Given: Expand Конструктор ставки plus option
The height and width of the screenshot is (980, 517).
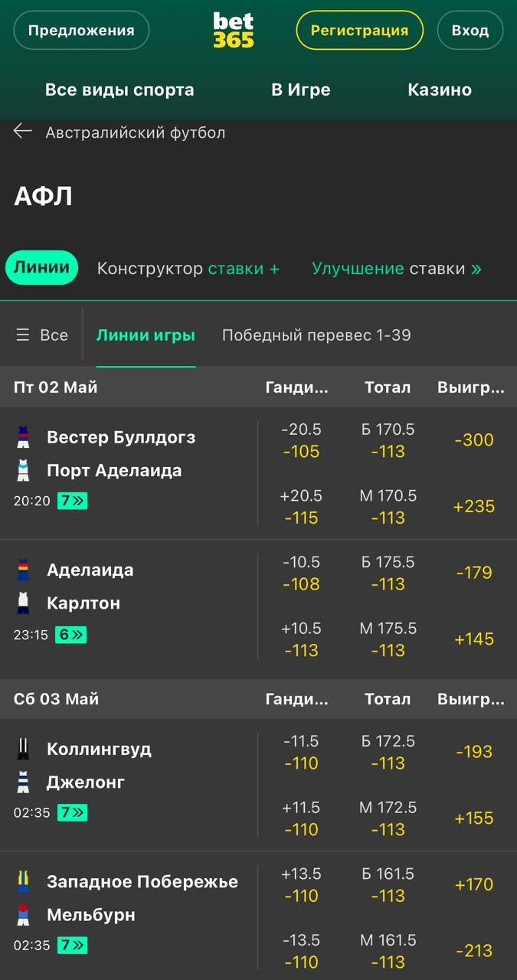Looking at the screenshot, I should (x=188, y=269).
